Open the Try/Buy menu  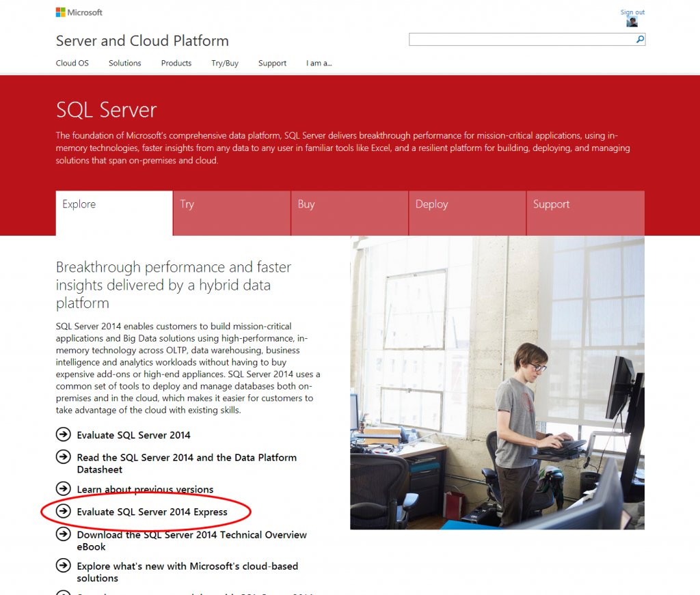225,63
